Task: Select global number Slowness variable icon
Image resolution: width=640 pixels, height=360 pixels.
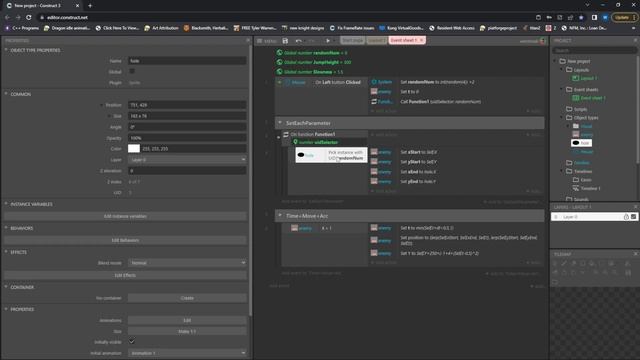Action: (x=280, y=71)
